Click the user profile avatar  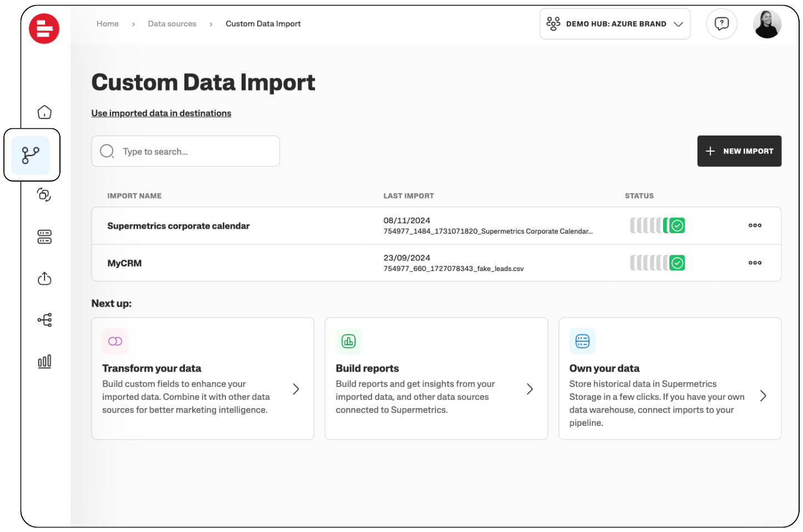coord(767,24)
